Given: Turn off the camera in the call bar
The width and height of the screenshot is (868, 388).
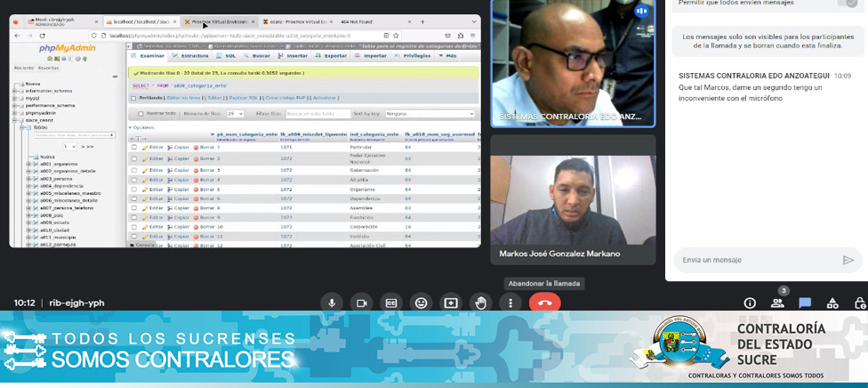Looking at the screenshot, I should click(361, 303).
